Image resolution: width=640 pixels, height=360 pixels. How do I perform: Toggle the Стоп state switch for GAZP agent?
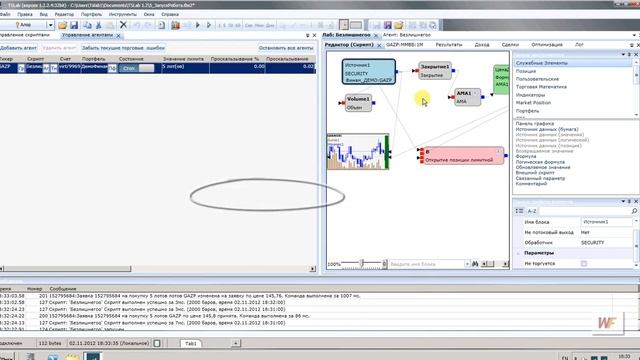(137, 68)
